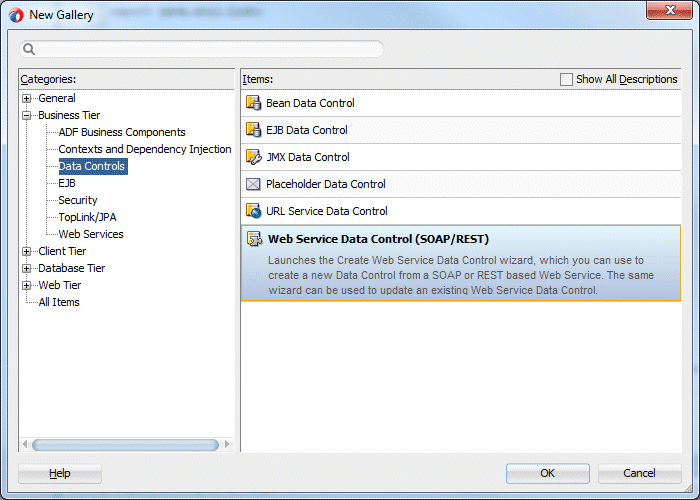Click Categories scrollbar right arrow
Screen dimensions: 700x500
[227, 445]
